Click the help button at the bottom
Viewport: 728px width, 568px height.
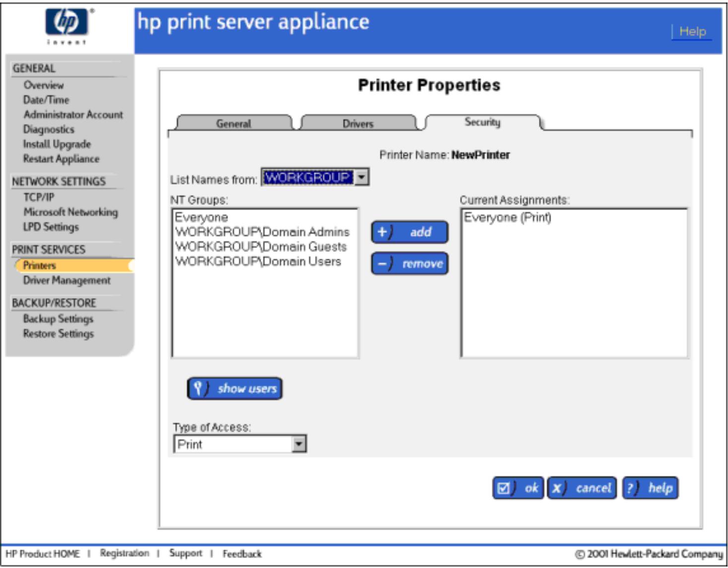point(650,489)
